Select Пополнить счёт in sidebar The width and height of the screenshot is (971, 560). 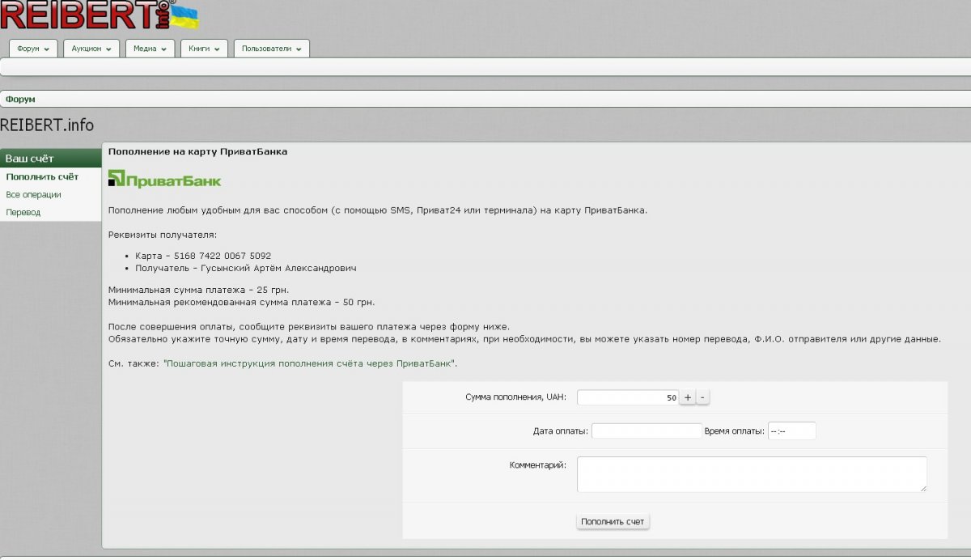click(42, 176)
